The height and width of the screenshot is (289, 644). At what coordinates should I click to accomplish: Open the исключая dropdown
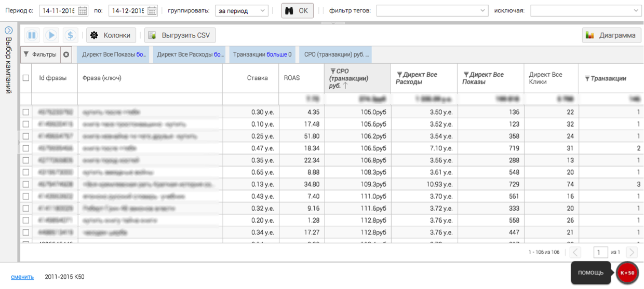point(586,10)
